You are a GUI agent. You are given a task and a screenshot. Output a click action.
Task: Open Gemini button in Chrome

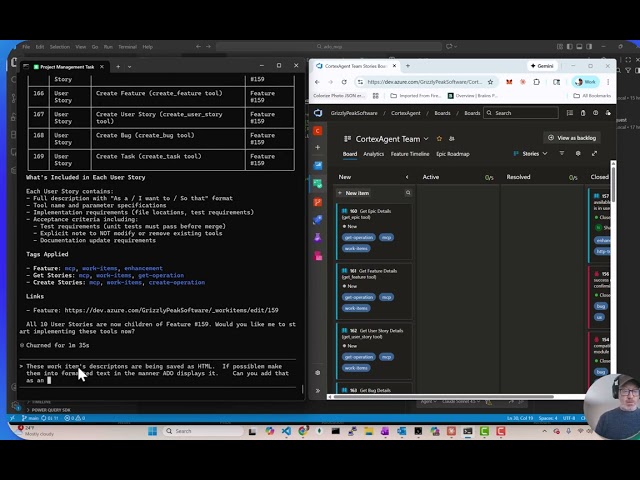[542, 66]
